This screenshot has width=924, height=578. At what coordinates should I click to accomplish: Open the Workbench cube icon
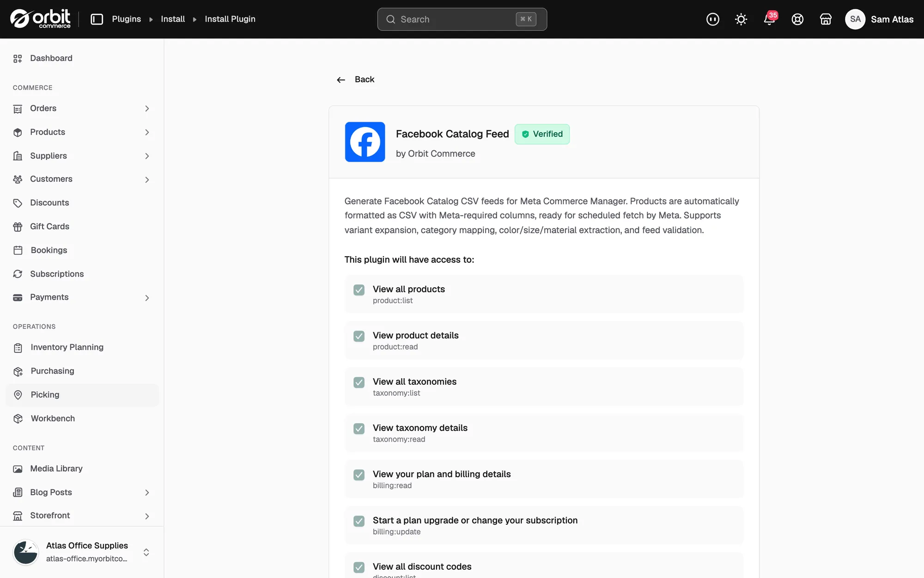(x=18, y=418)
